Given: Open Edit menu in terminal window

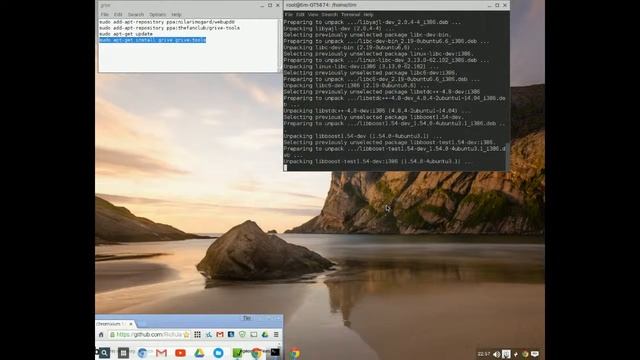Looking at the screenshot, I should (x=300, y=14).
